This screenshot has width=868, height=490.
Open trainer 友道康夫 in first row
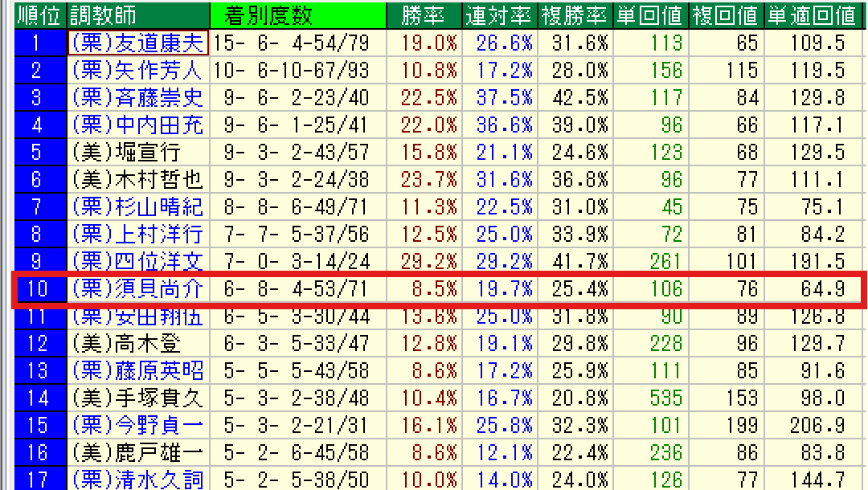pyautogui.click(x=137, y=43)
